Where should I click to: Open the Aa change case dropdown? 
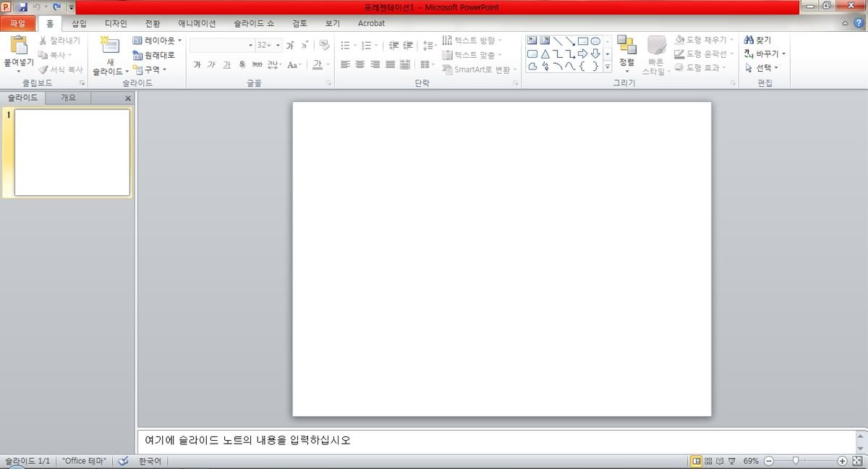coord(294,64)
